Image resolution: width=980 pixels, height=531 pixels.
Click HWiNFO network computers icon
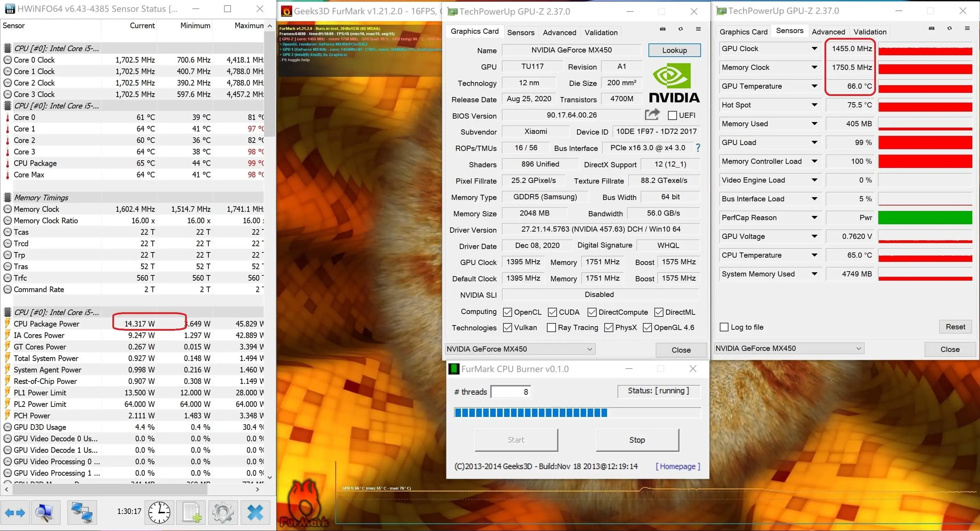click(x=82, y=513)
